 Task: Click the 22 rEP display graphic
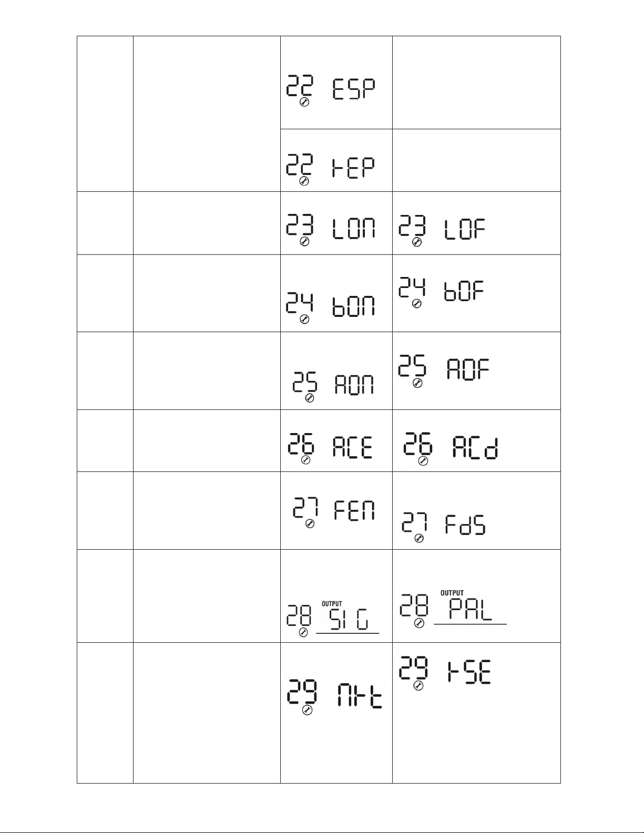331,169
